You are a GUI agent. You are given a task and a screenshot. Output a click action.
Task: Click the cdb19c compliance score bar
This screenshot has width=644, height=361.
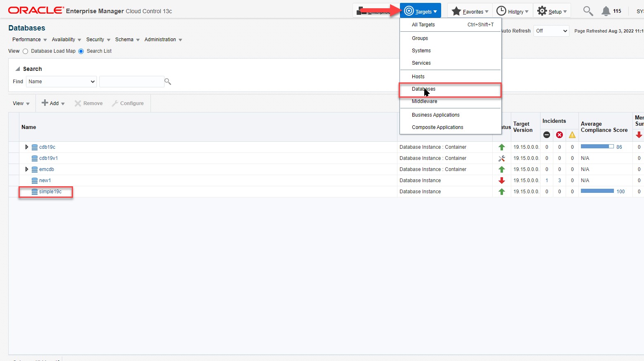click(597, 147)
